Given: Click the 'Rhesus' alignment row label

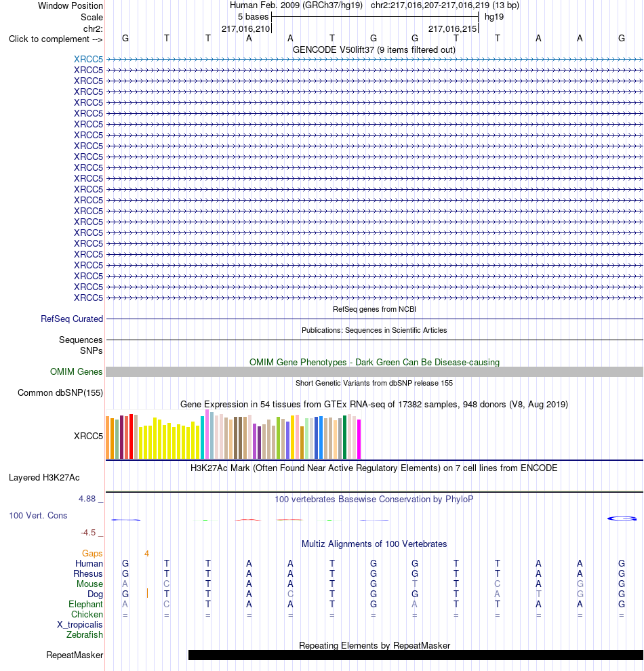Looking at the screenshot, I should (x=87, y=574).
